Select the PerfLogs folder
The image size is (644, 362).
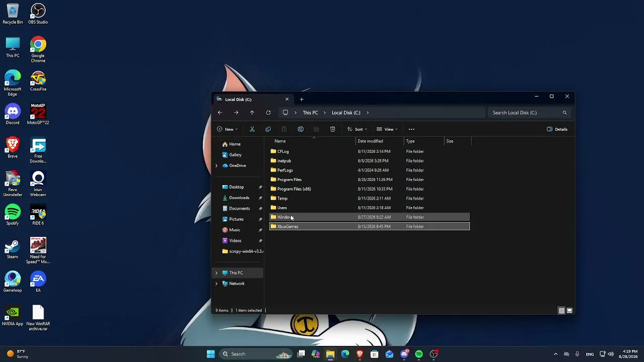click(x=369, y=170)
